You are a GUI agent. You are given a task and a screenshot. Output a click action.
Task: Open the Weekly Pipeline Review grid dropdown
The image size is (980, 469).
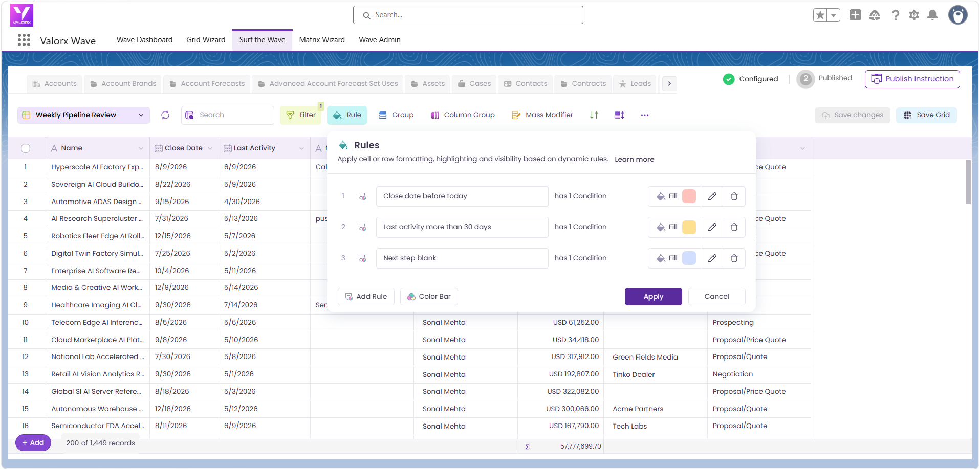tap(84, 115)
